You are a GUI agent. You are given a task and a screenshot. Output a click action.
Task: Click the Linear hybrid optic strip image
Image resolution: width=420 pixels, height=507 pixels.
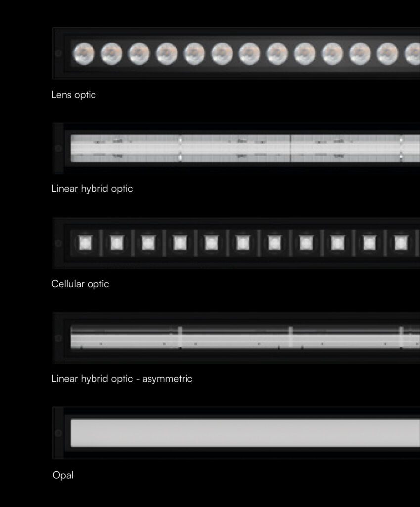click(x=245, y=148)
